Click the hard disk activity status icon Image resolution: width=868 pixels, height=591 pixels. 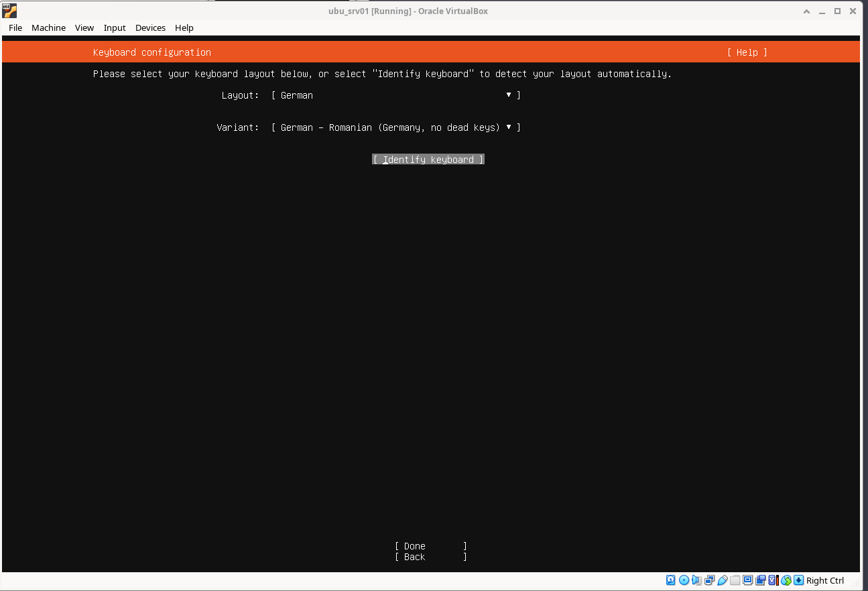click(x=671, y=580)
